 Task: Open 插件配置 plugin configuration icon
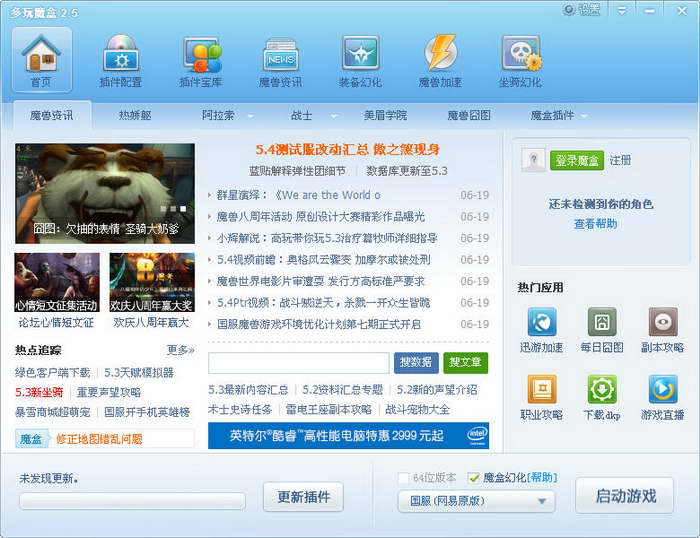coord(121,60)
